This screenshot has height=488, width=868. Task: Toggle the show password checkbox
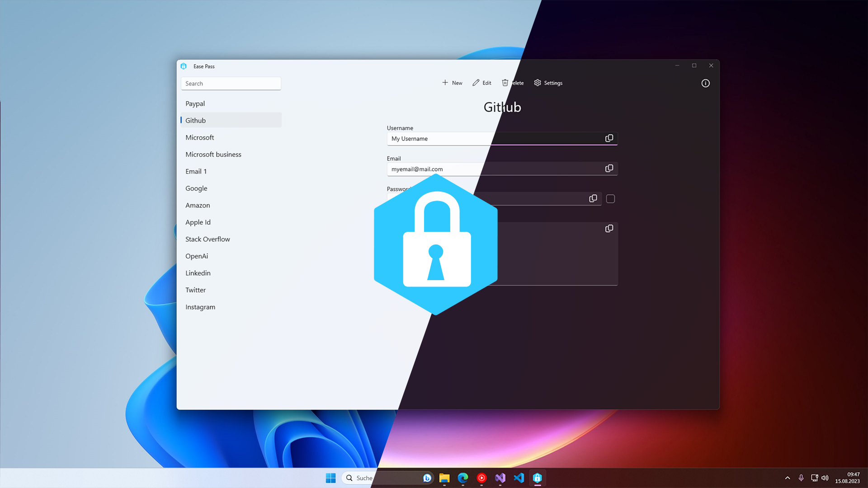point(610,199)
